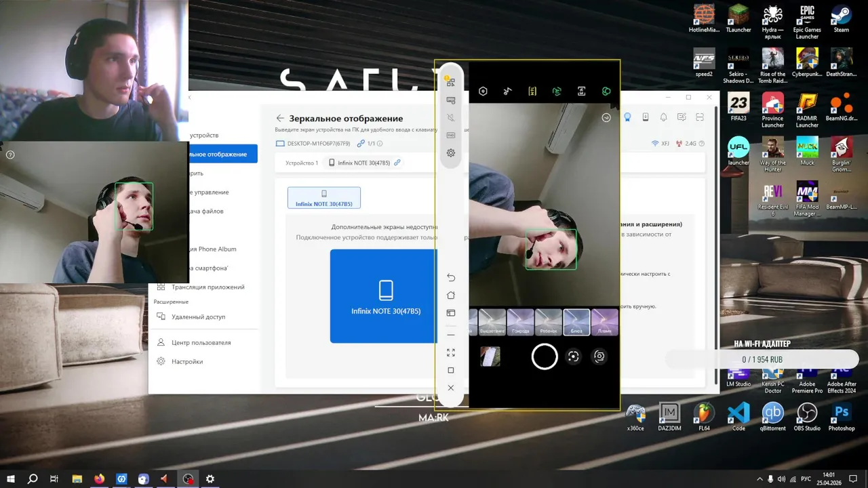The image size is (868, 488).
Task: Open the Epic Games Launcher shortcut
Action: click(x=807, y=22)
